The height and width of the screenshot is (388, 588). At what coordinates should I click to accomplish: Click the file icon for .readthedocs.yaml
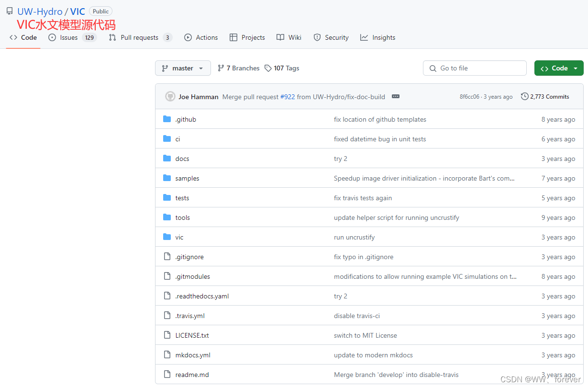pos(167,296)
